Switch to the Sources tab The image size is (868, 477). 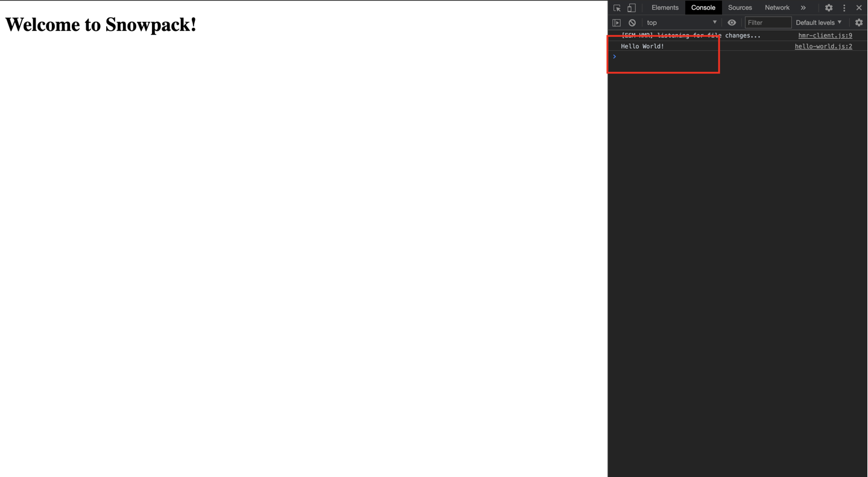pos(740,8)
